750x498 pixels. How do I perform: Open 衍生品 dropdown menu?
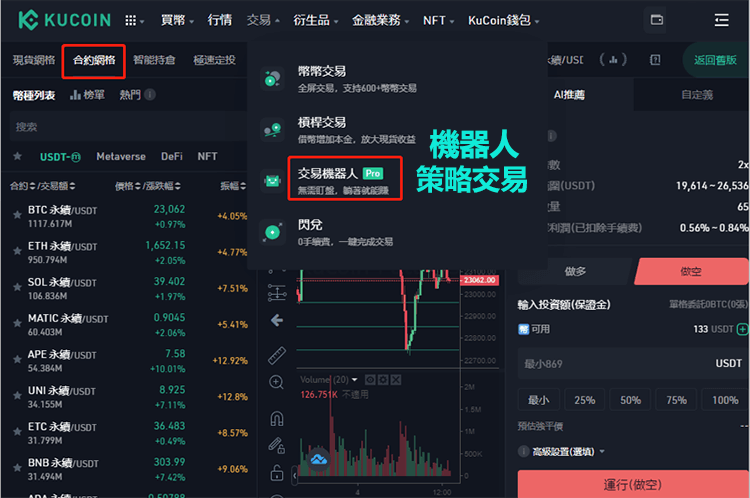click(x=316, y=20)
